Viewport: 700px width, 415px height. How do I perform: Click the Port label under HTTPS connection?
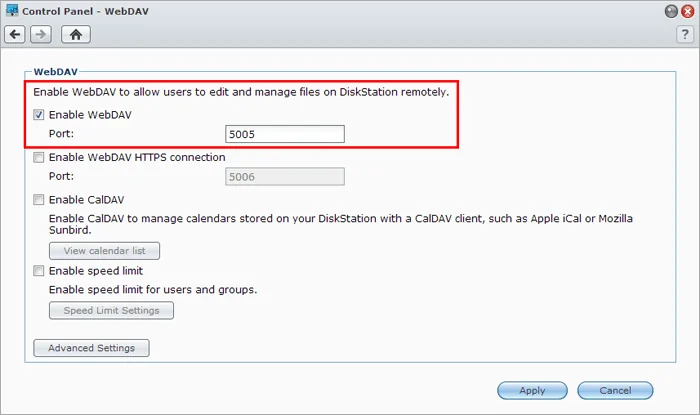point(61,176)
